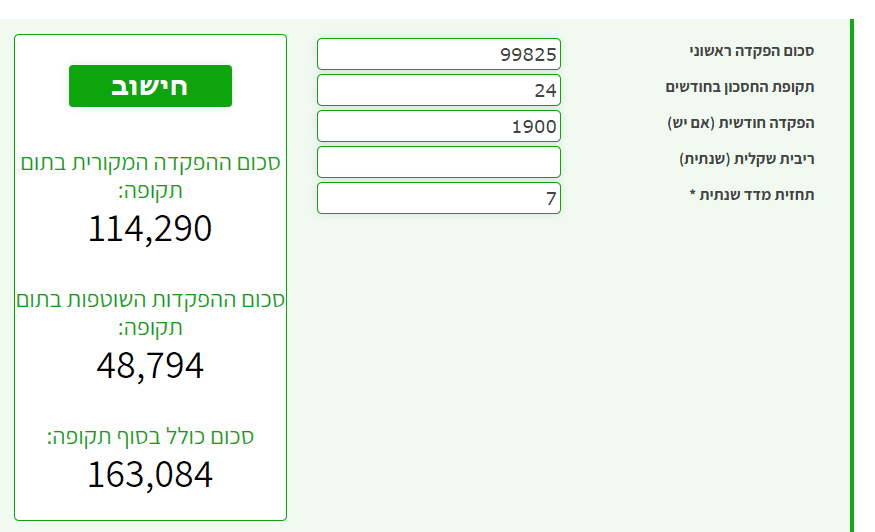The height and width of the screenshot is (532, 875).
Task: Click the תחזית מדד שנתית label
Action: click(759, 195)
